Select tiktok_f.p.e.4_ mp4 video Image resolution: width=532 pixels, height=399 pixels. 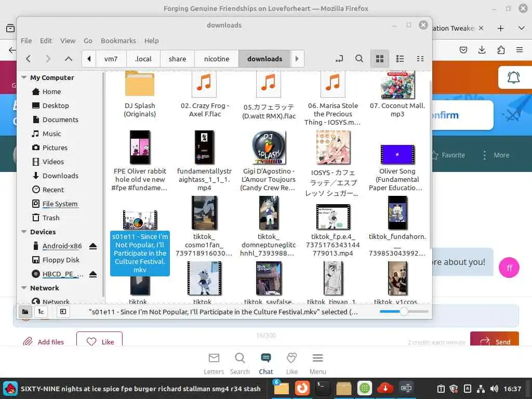click(x=333, y=231)
